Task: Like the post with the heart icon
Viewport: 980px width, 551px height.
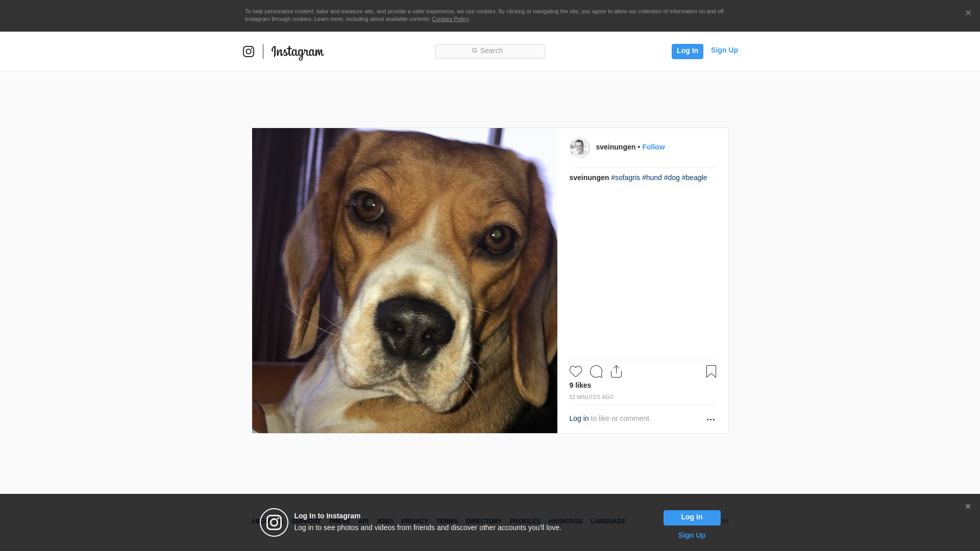Action: (x=575, y=371)
